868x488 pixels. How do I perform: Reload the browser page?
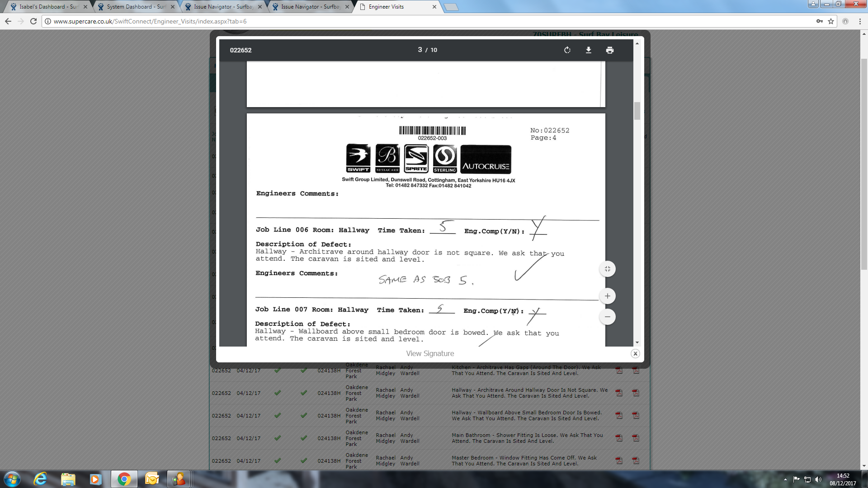tap(33, 21)
